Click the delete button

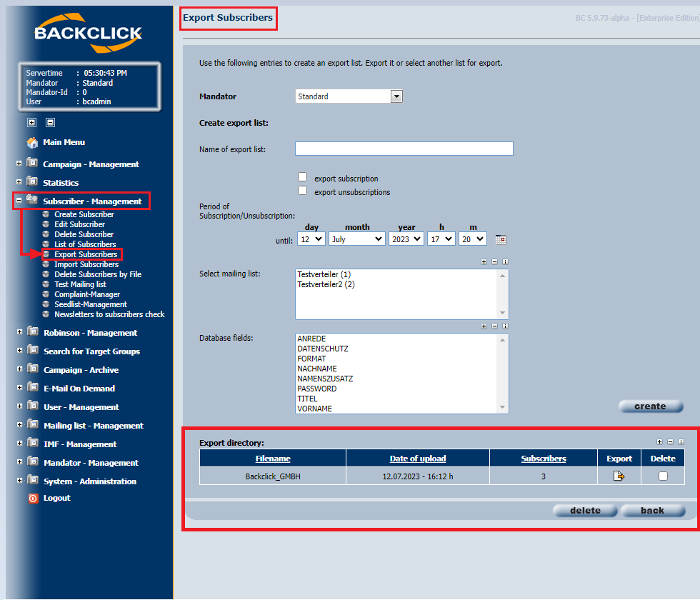(585, 511)
